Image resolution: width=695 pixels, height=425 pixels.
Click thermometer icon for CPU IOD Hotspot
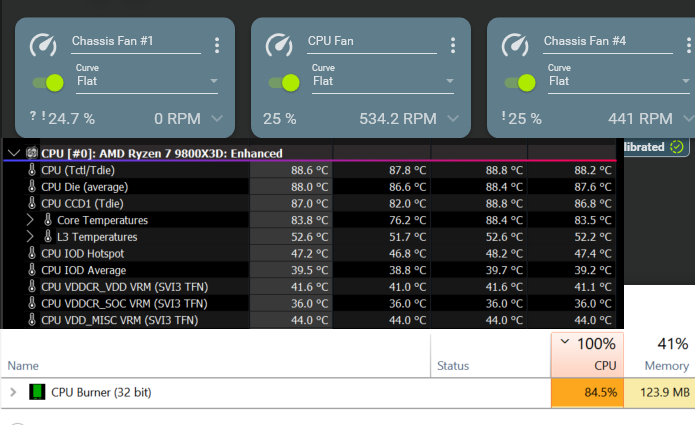coord(32,253)
